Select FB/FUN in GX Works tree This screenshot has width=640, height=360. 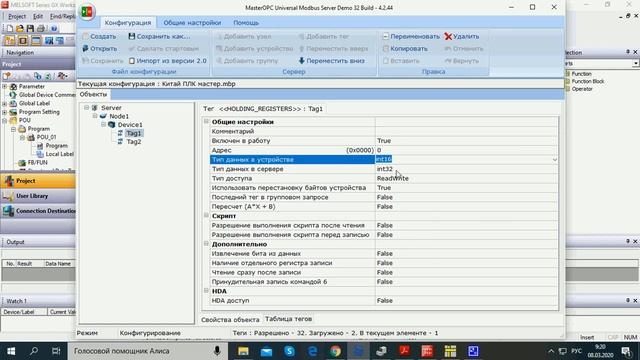(38, 162)
